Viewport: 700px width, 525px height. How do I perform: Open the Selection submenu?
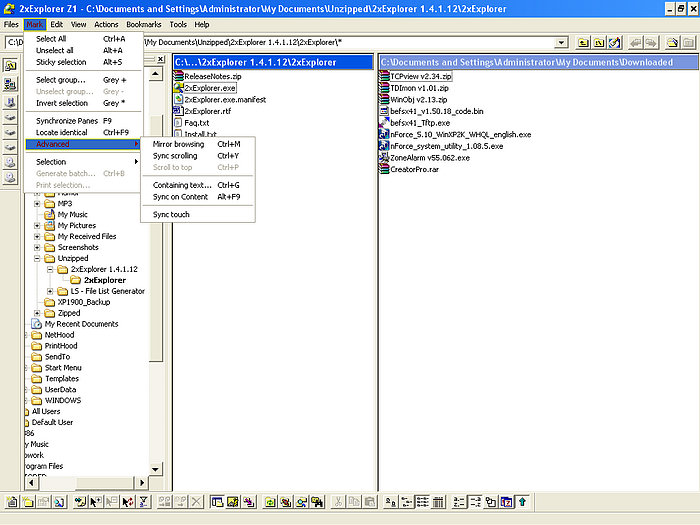[x=83, y=162]
